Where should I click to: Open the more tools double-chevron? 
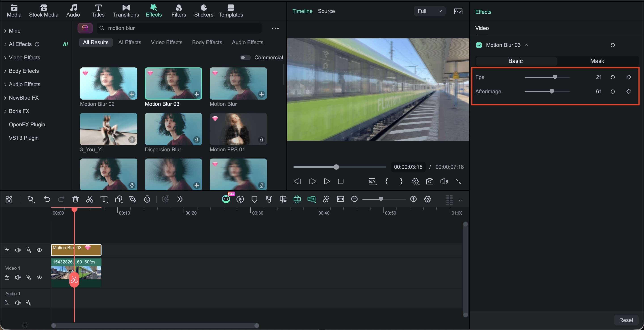(180, 199)
